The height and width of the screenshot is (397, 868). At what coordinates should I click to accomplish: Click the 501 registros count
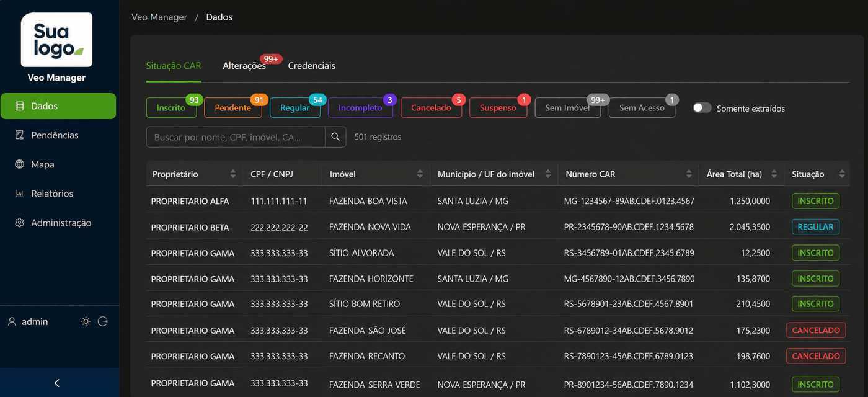tap(378, 137)
